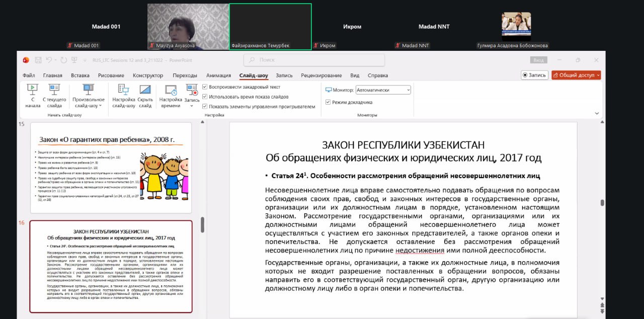Uncheck Воспроизвести закадровый текст checkbox

pyautogui.click(x=205, y=87)
